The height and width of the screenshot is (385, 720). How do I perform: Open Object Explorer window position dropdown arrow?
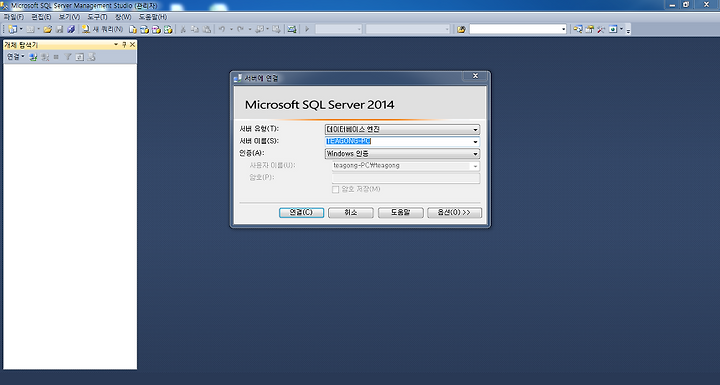pos(116,45)
